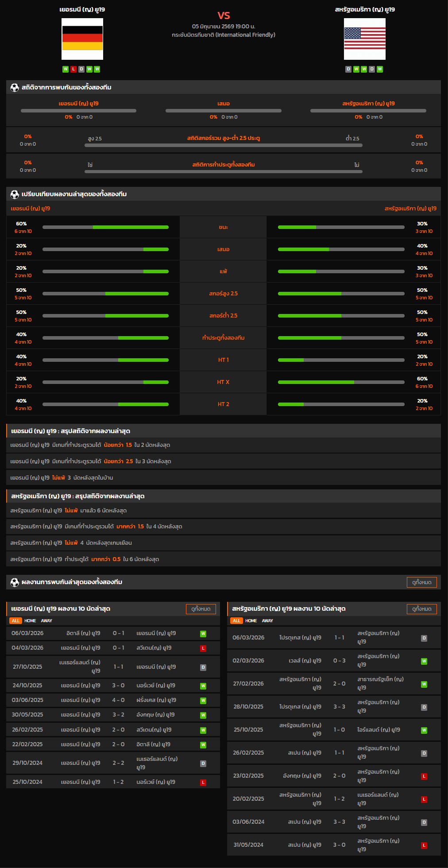Screen dimensions: 448x868
Task: Click W result badge for 03/06/2025 Germany match
Action: click(x=203, y=701)
